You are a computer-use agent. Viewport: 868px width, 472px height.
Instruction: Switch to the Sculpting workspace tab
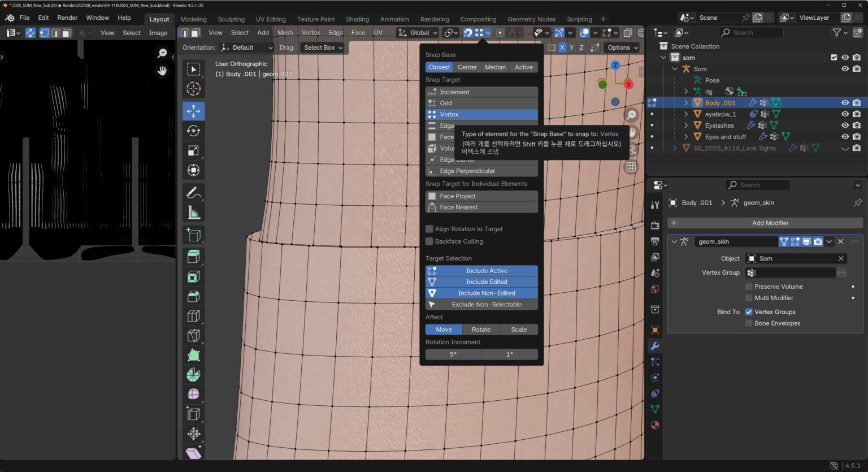click(x=231, y=19)
